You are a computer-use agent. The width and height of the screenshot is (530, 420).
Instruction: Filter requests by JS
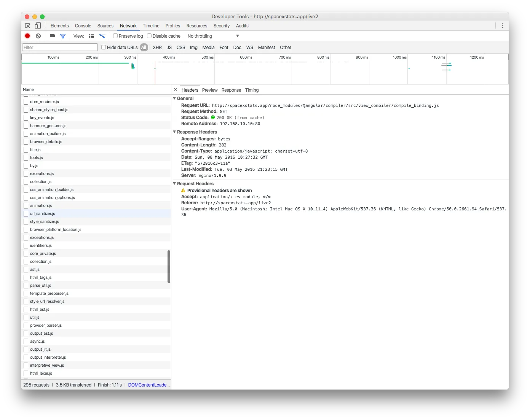pyautogui.click(x=169, y=48)
